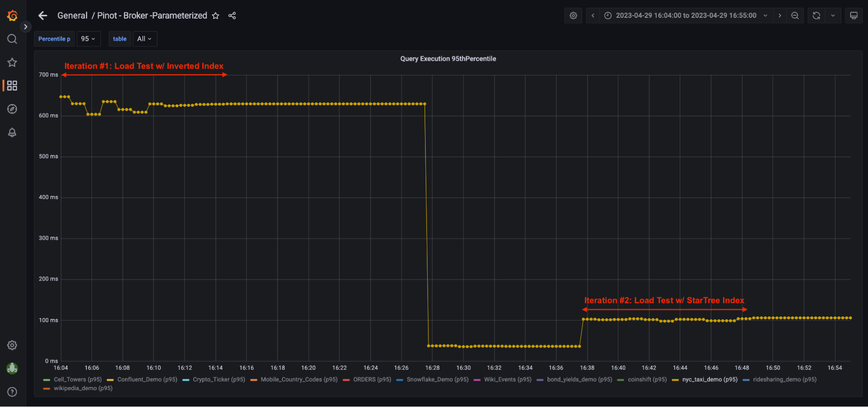Open the Alerting bell icon
Viewport: 868px width, 407px height.
tap(12, 132)
